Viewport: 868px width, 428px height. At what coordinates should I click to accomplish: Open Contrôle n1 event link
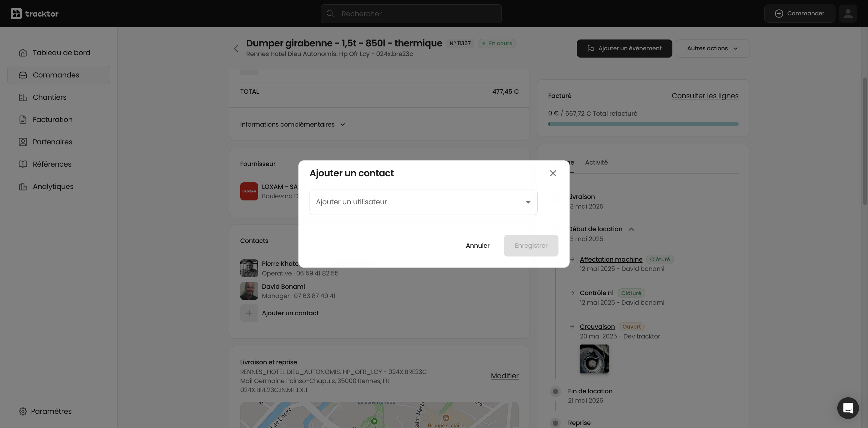pos(596,293)
